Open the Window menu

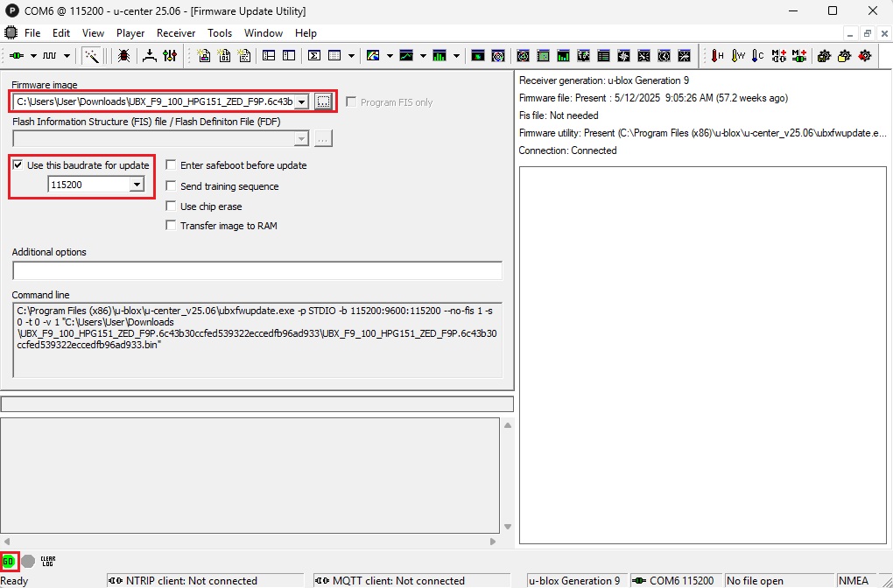[x=264, y=33]
